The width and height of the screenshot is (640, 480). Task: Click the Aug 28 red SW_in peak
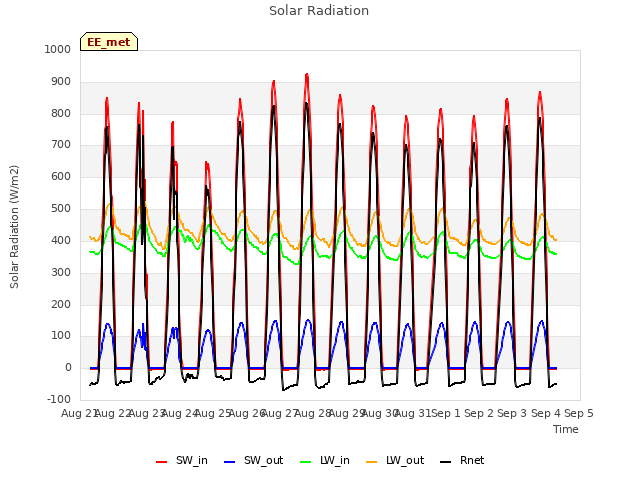click(x=307, y=74)
